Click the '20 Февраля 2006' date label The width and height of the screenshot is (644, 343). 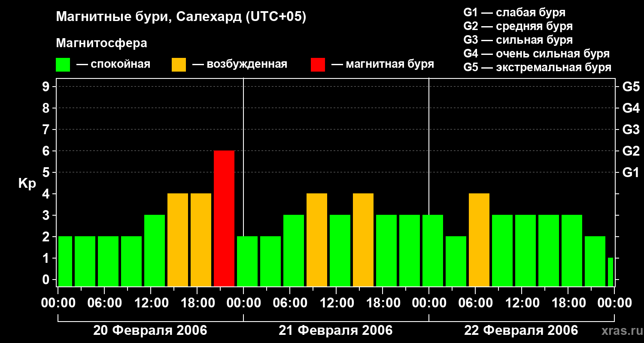(x=150, y=331)
